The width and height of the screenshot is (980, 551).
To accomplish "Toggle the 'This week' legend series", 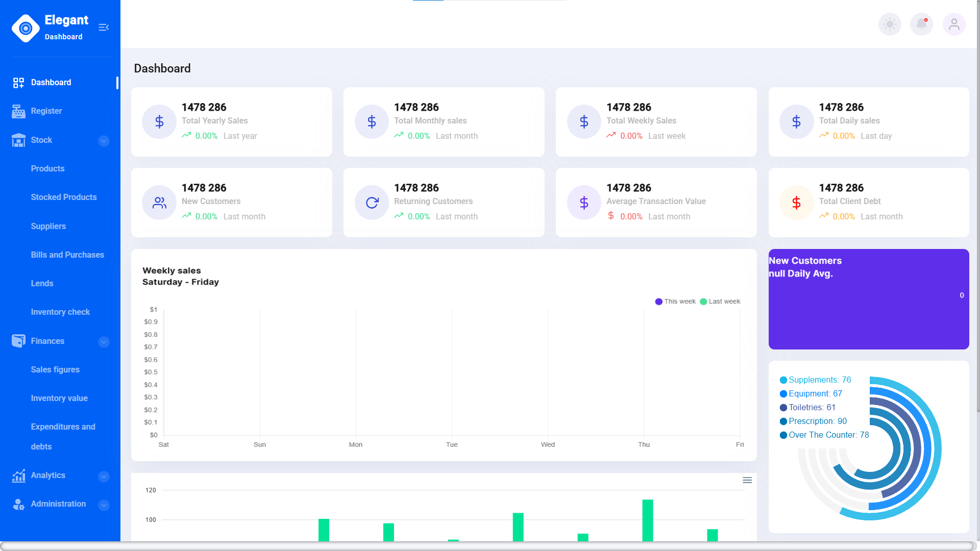I will [675, 302].
